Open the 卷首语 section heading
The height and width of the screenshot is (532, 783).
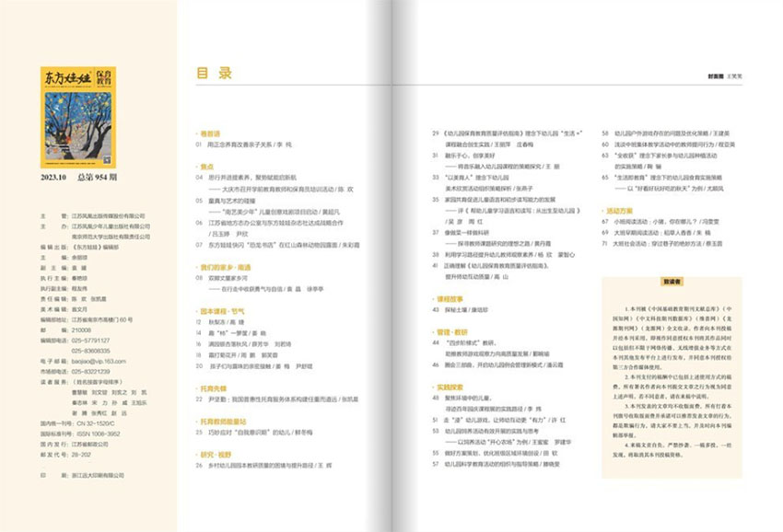click(211, 133)
